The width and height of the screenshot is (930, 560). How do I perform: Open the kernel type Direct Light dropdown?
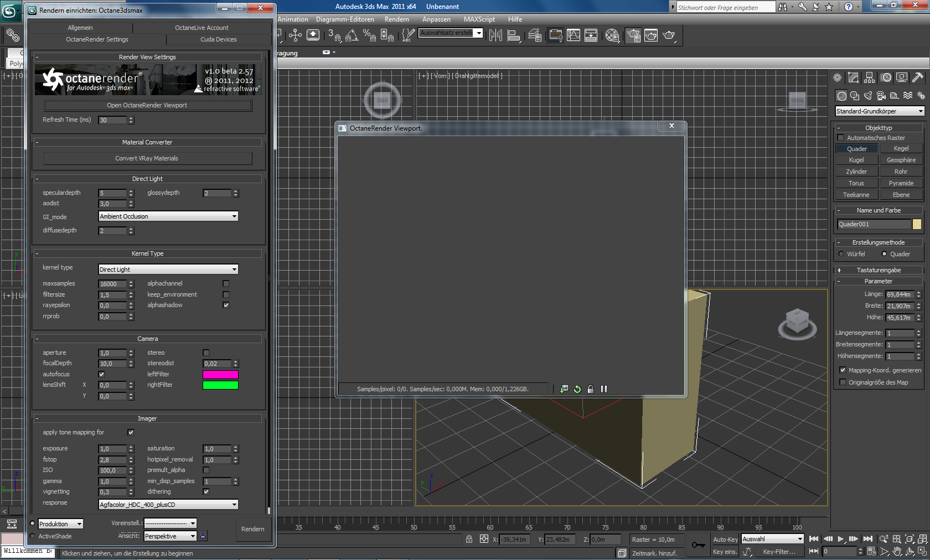pyautogui.click(x=168, y=269)
